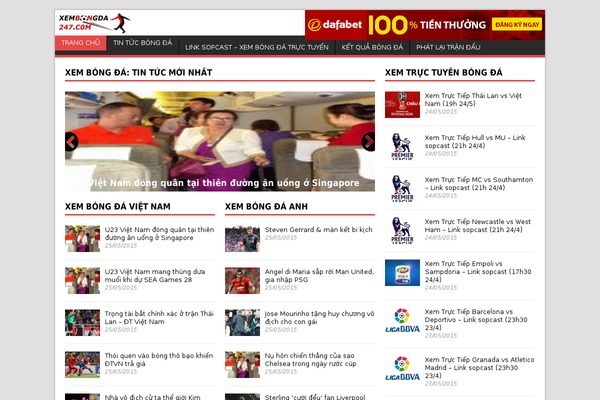Click thumbnail for Trọng tài bắt chính xác article

[x=82, y=323]
